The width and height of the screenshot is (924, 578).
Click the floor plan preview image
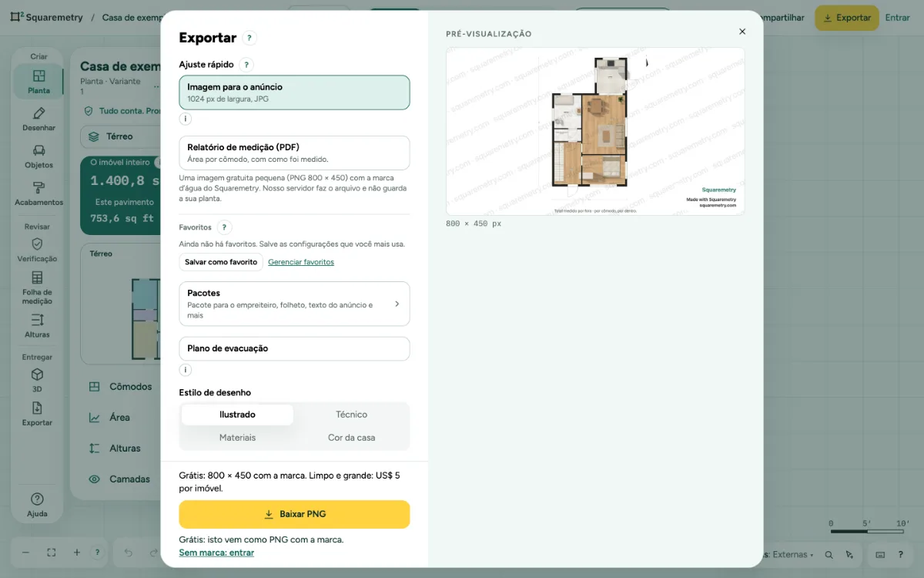point(595,132)
